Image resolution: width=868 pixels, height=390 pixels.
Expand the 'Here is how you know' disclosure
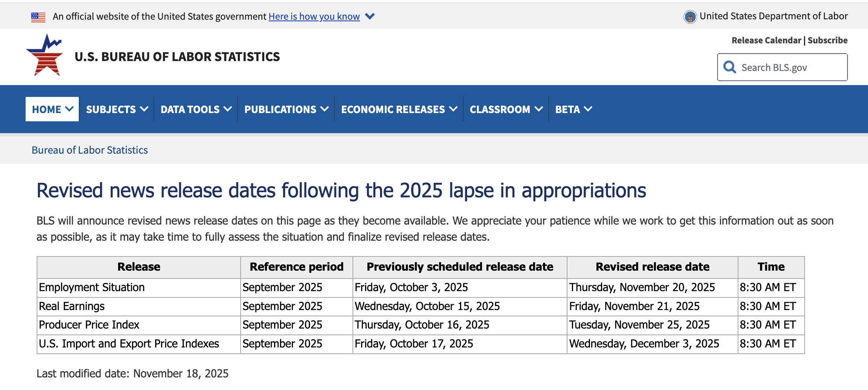(x=369, y=17)
